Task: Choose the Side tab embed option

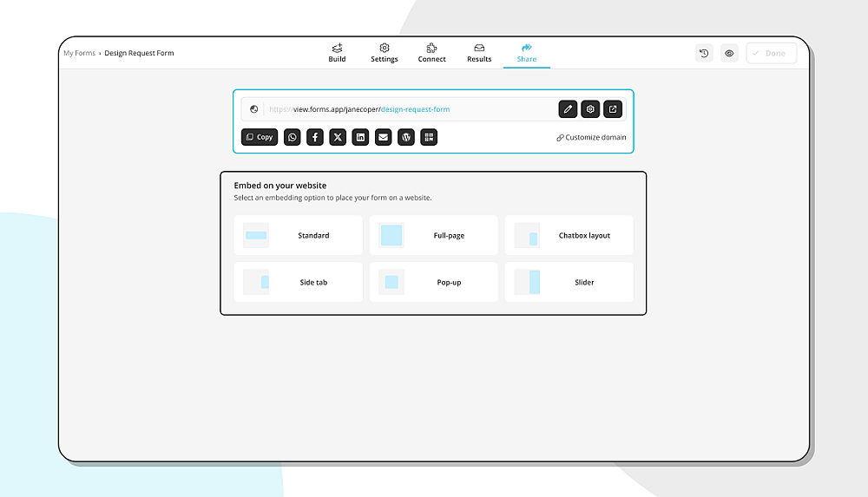Action: (x=299, y=282)
